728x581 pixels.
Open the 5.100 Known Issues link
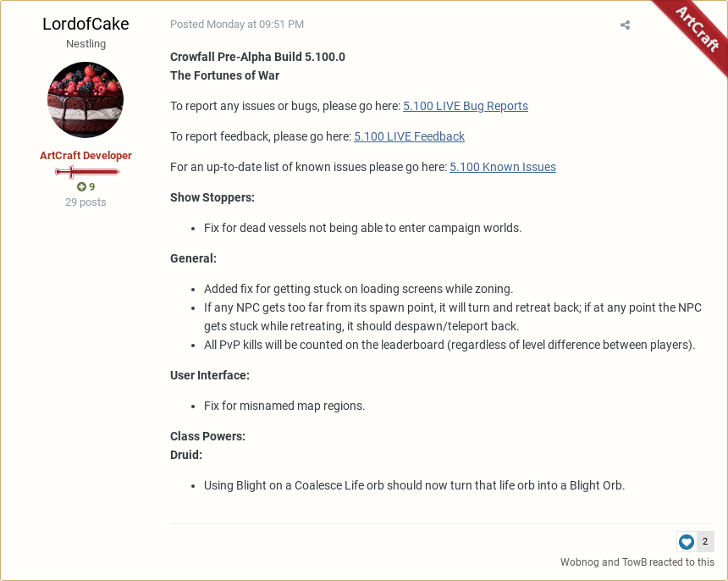502,167
